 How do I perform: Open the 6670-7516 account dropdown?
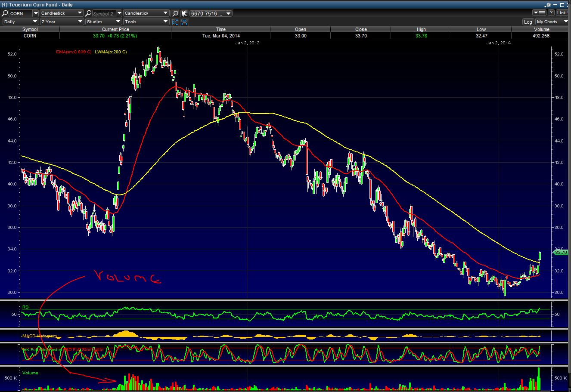pos(211,13)
